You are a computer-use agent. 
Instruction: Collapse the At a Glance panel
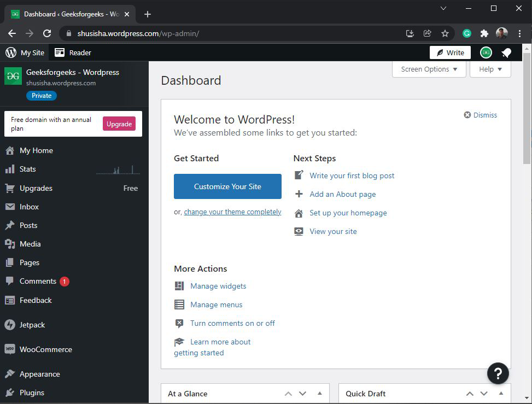tap(320, 393)
